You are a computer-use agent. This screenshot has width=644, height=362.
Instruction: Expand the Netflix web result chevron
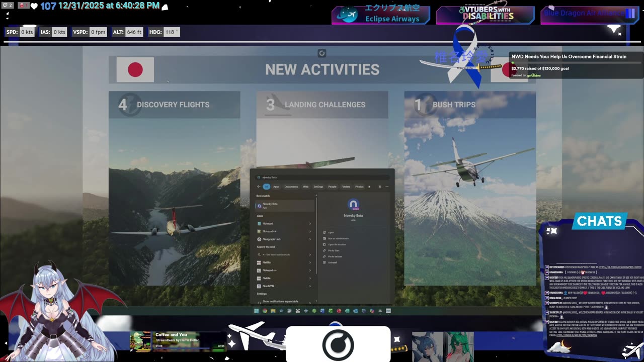click(x=310, y=262)
